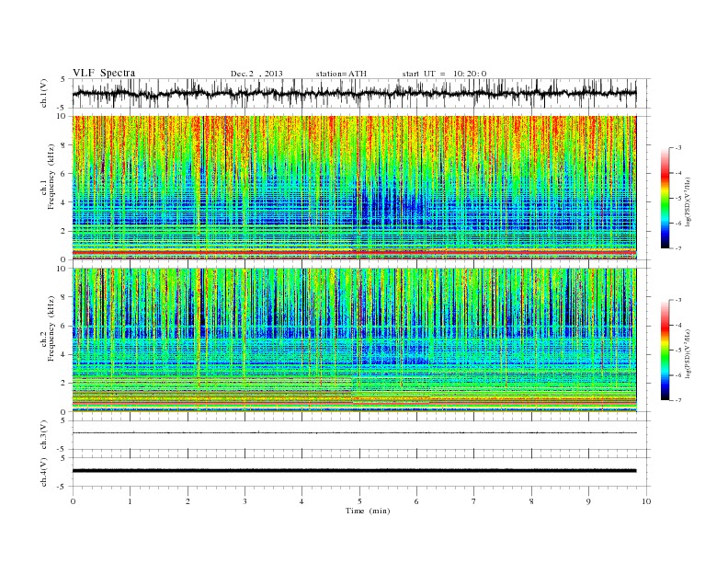Click the ch.2 color bar tick "-4"

coord(678,325)
